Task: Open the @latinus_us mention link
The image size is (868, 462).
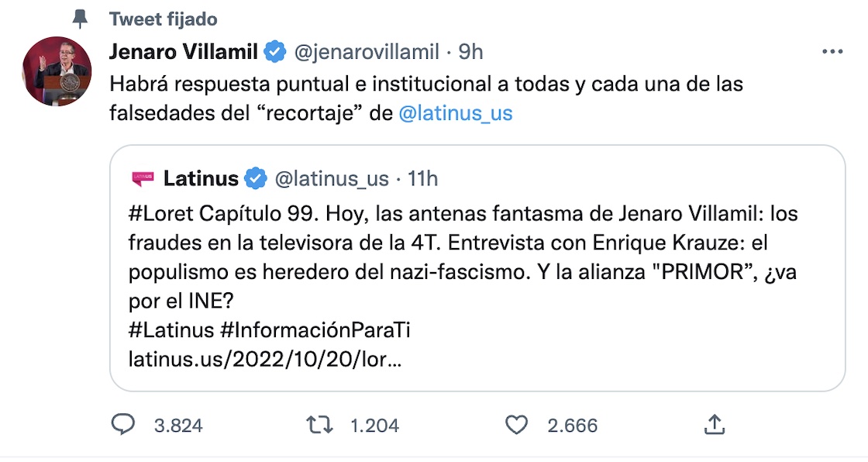Action: click(x=455, y=113)
